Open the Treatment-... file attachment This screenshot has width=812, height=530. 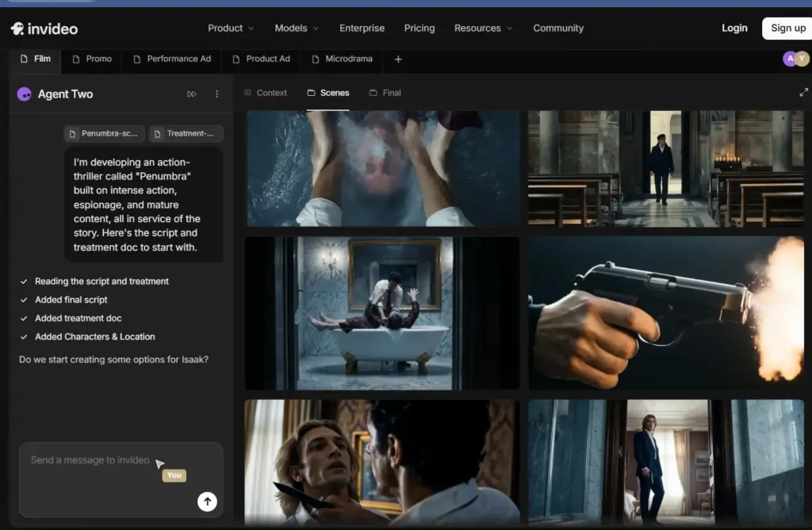click(186, 133)
